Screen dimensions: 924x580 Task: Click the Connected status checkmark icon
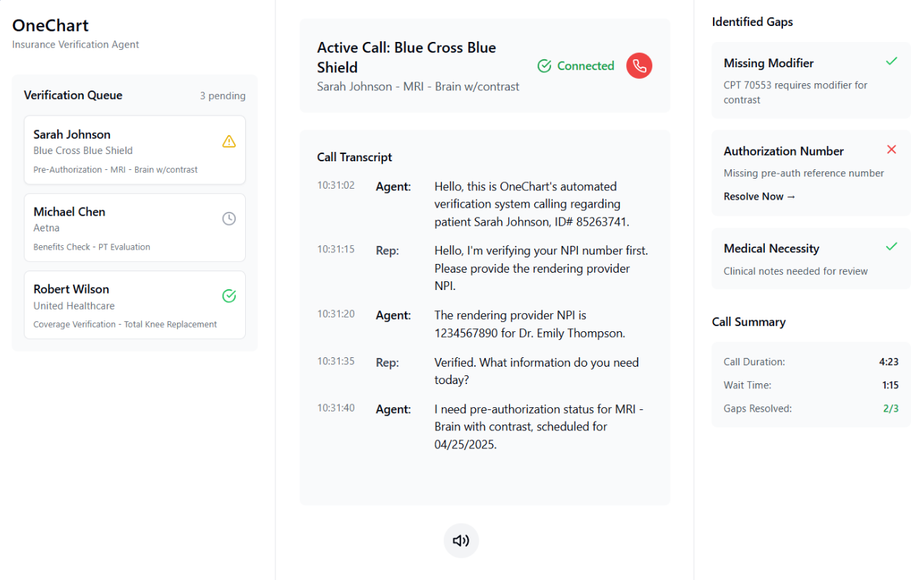point(544,65)
